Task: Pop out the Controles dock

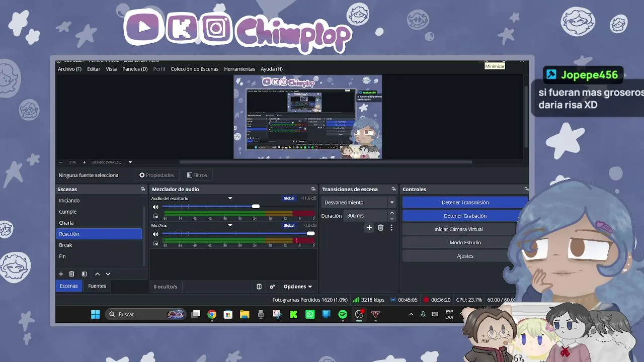Action: point(526,189)
